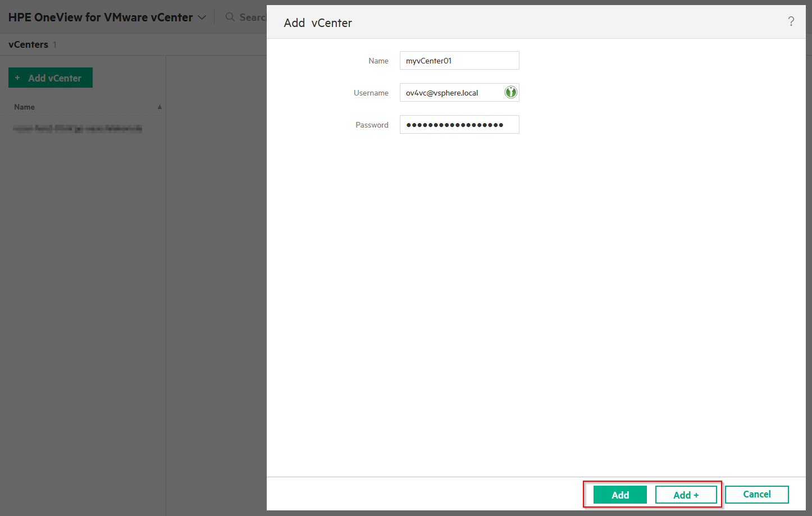The width and height of the screenshot is (812, 516).
Task: Click the green Add vCenter button in sidebar
Action: click(x=50, y=77)
